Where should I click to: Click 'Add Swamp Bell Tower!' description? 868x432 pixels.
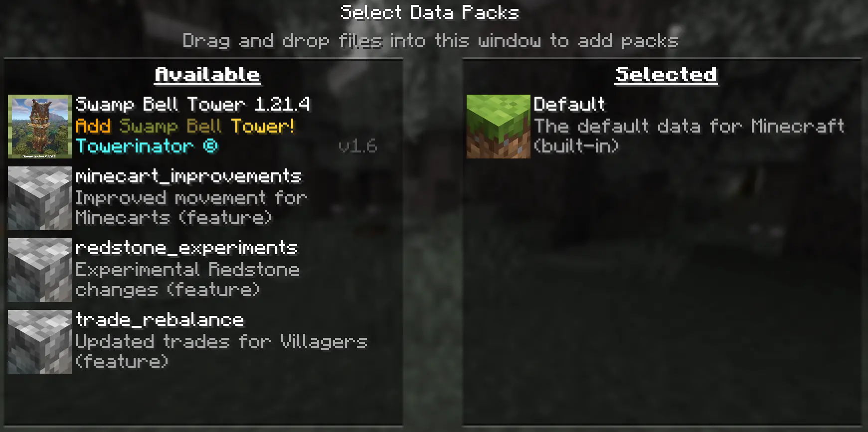[x=185, y=126]
